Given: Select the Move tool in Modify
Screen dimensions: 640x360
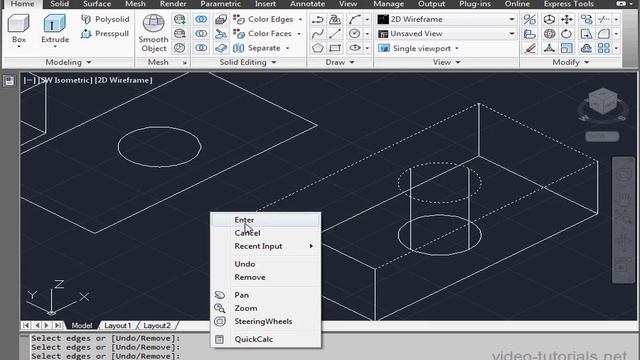Looking at the screenshot, I should click(567, 19).
